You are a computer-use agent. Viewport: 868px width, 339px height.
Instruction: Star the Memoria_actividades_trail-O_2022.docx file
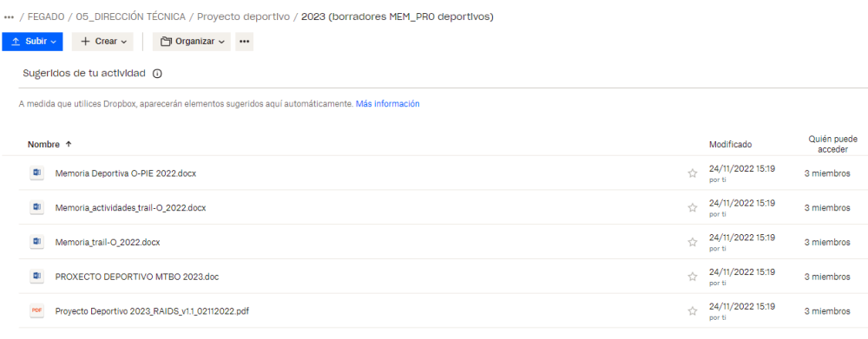(692, 208)
